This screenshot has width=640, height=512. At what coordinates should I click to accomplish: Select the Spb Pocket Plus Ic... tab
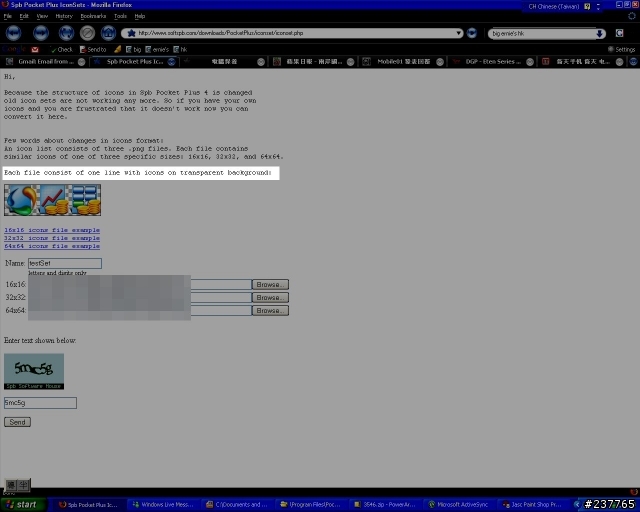click(x=134, y=62)
